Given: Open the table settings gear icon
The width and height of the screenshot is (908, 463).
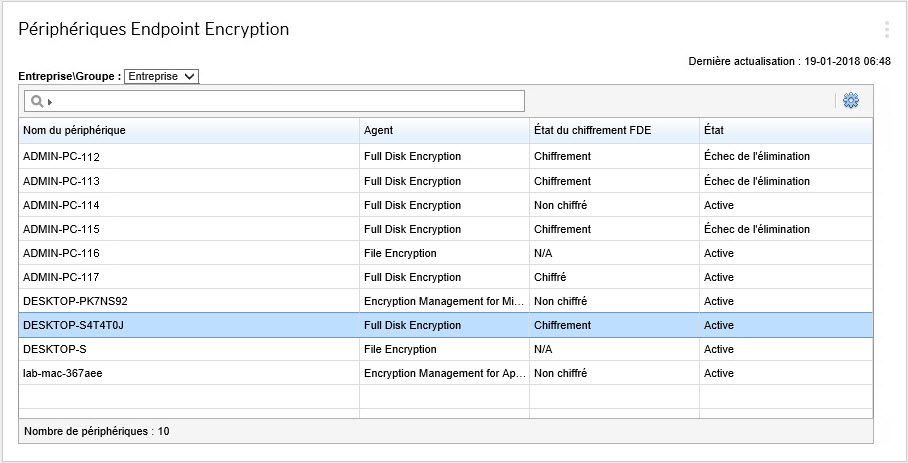Looking at the screenshot, I should (x=851, y=101).
